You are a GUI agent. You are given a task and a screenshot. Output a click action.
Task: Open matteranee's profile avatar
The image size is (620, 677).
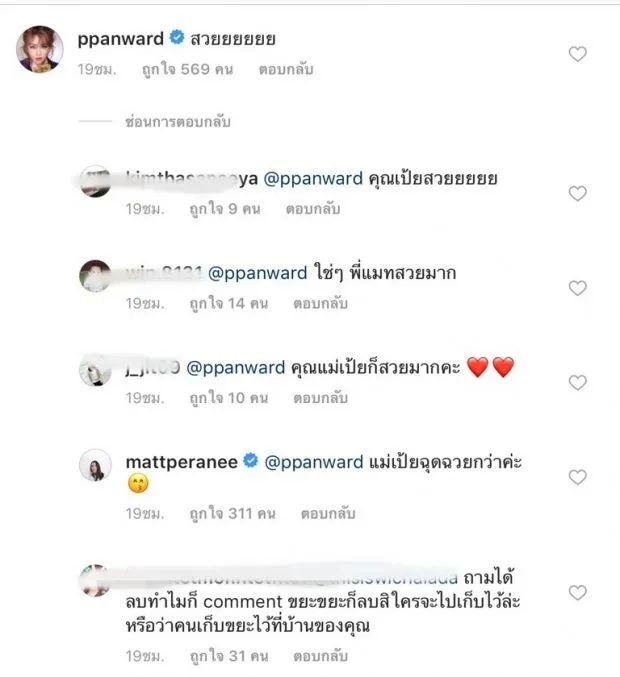pos(95,468)
